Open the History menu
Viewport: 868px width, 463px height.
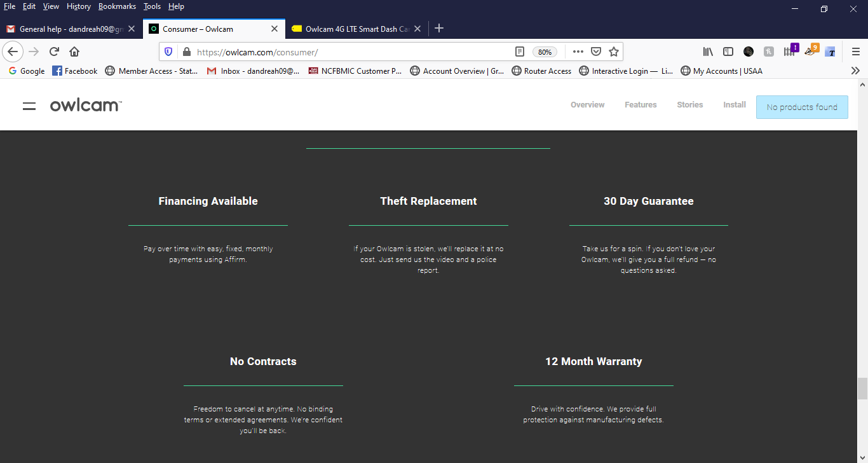(x=79, y=6)
